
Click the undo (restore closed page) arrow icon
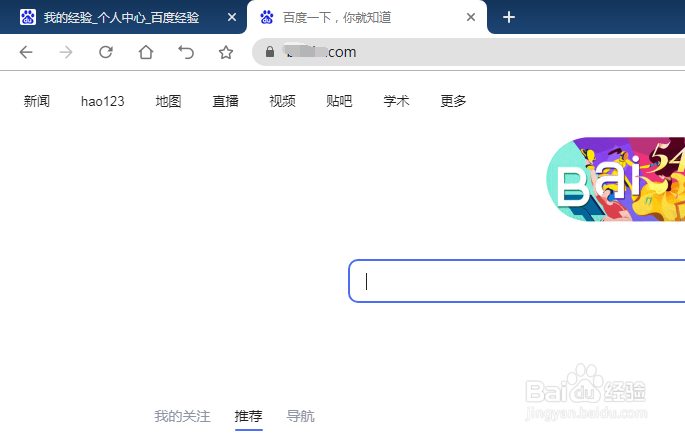click(x=186, y=52)
